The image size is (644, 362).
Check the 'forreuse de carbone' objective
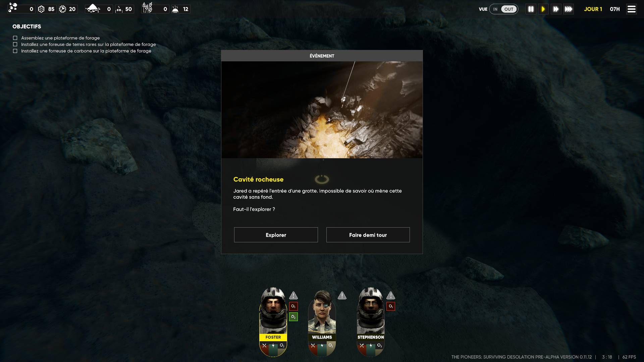(15, 51)
